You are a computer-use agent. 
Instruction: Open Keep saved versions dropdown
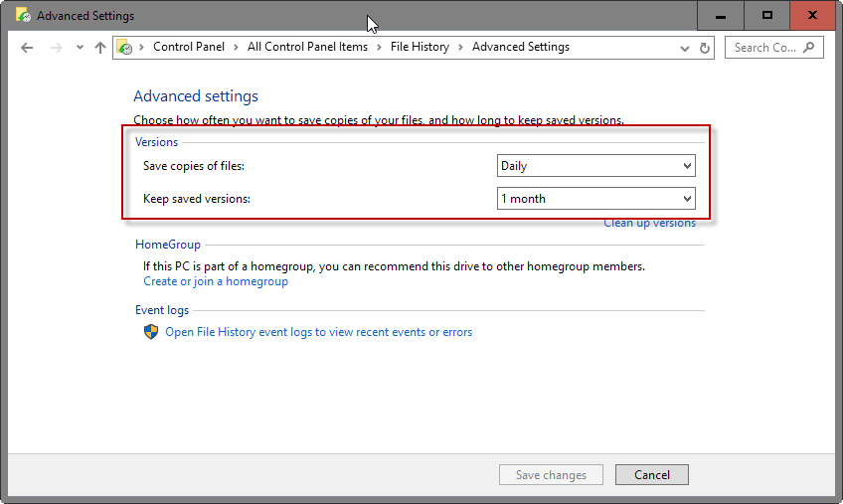pyautogui.click(x=595, y=199)
